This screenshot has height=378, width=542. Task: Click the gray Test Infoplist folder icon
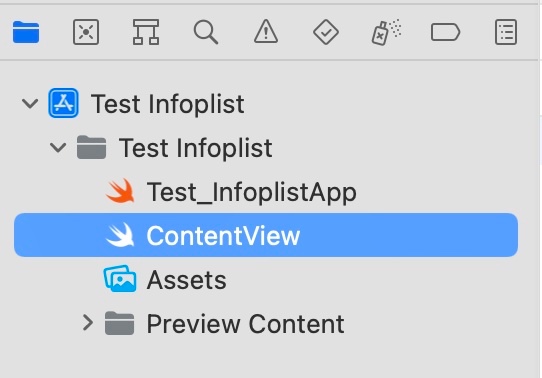point(91,148)
